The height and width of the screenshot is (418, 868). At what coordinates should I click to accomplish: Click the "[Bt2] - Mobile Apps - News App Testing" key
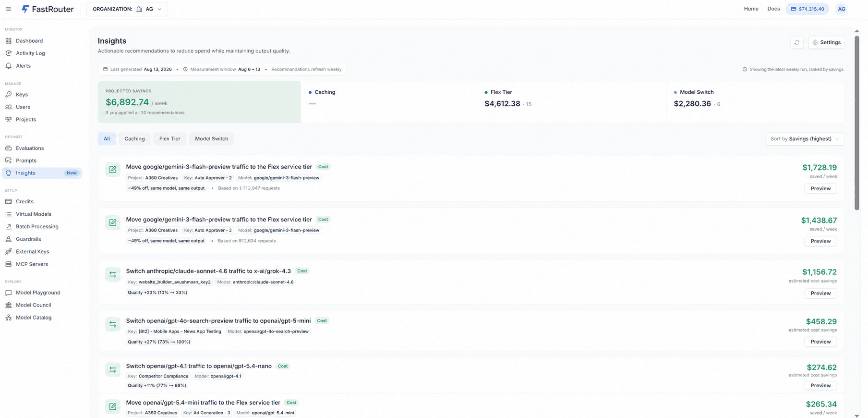pyautogui.click(x=180, y=332)
